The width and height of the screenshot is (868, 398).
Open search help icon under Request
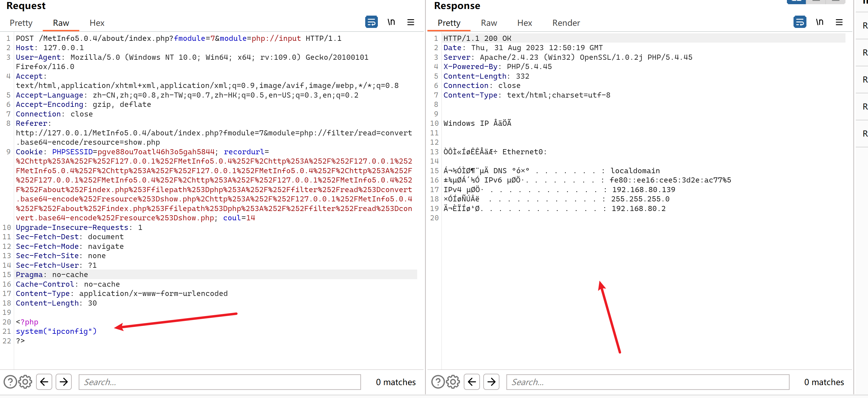pyautogui.click(x=10, y=381)
